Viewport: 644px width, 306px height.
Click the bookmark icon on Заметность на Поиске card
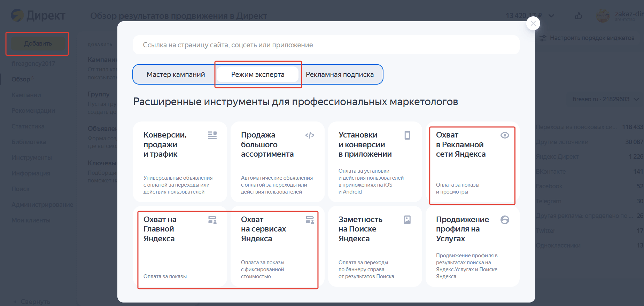[407, 220]
